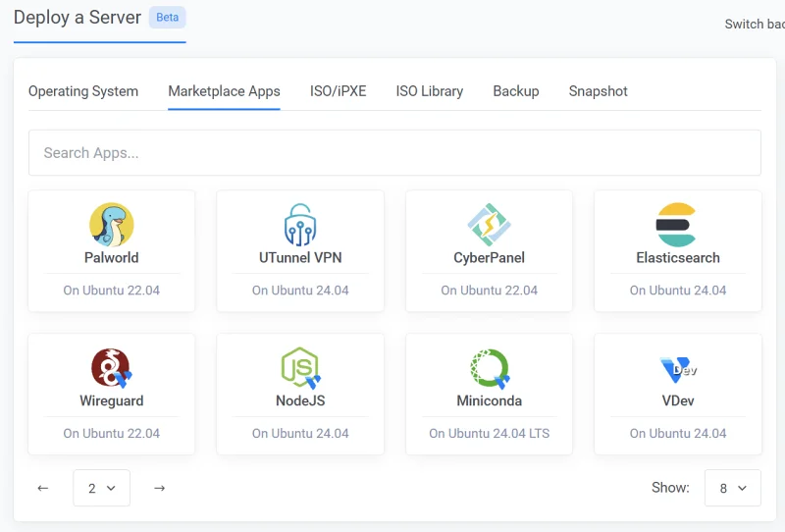This screenshot has width=785, height=532.
Task: Select the Wireguard app name
Action: 112,400
